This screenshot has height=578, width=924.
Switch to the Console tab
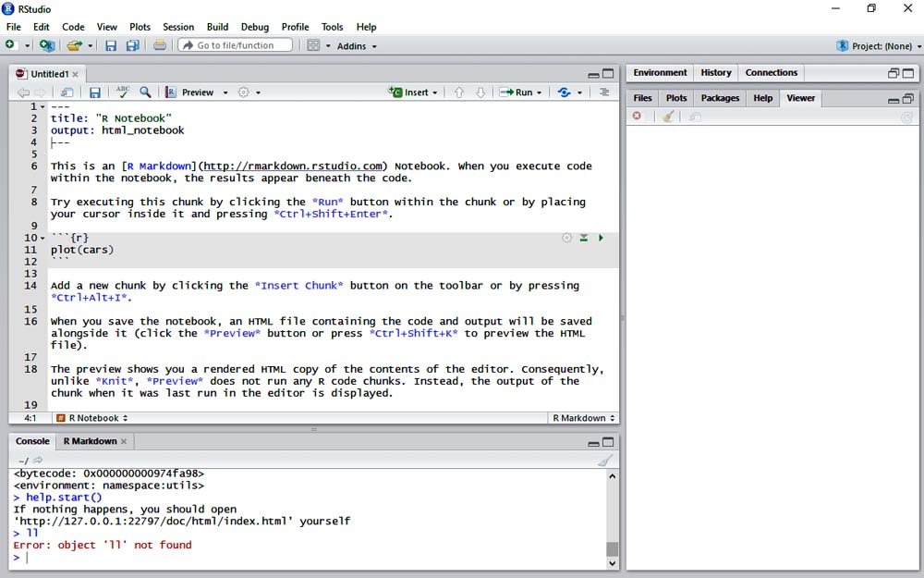pos(32,441)
